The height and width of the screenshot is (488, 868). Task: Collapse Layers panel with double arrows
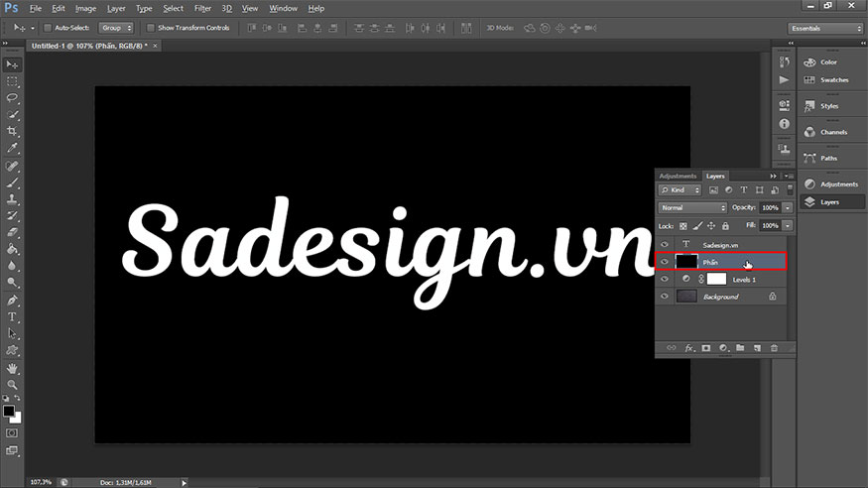pos(773,176)
